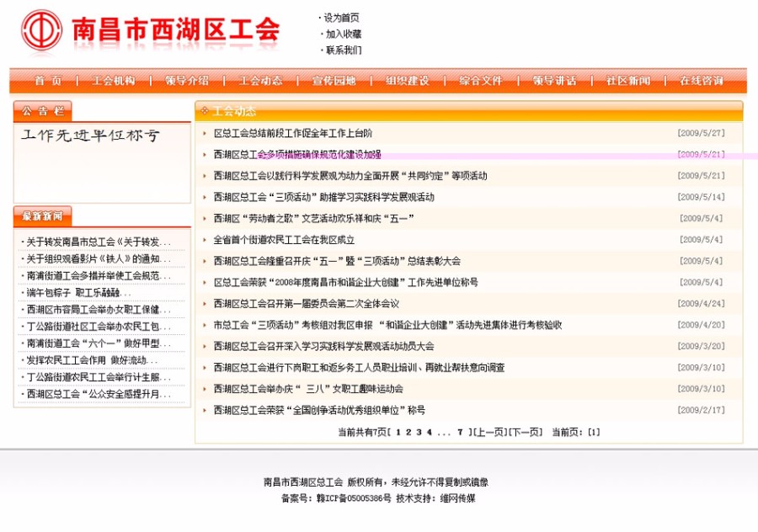The width and height of the screenshot is (758, 532).
Task: Click arrow icon beside 区总工会总结前段工作 news item
Action: pyautogui.click(x=205, y=132)
